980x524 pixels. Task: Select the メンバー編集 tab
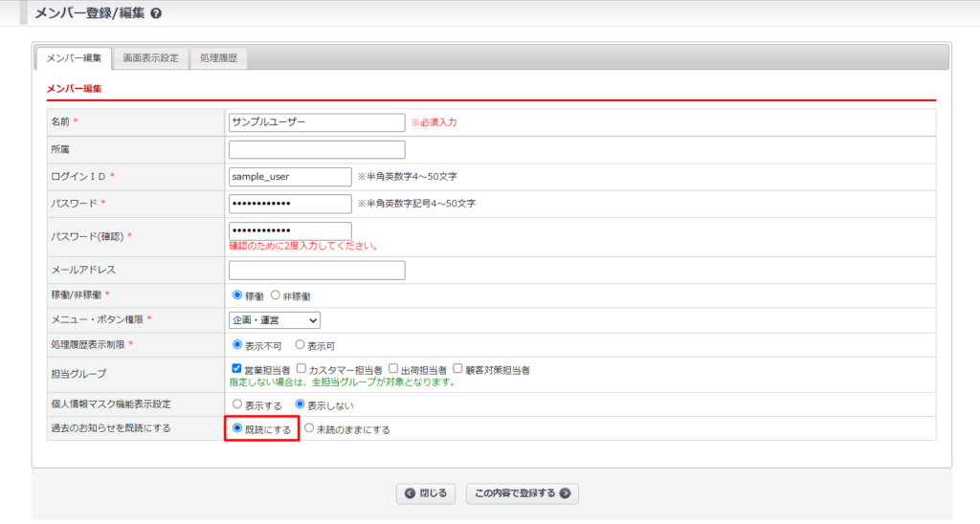74,58
